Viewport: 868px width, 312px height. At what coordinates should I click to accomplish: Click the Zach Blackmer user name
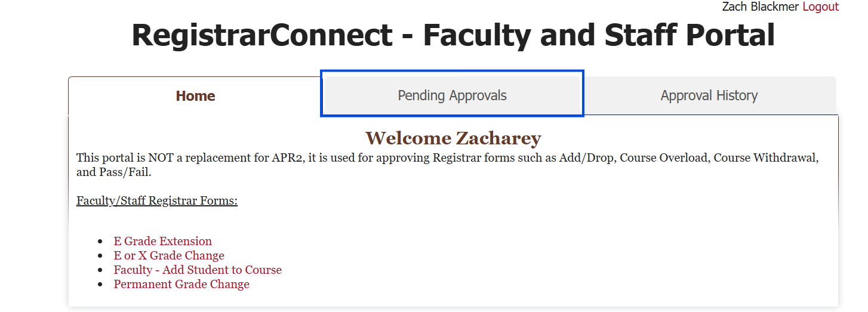(760, 7)
